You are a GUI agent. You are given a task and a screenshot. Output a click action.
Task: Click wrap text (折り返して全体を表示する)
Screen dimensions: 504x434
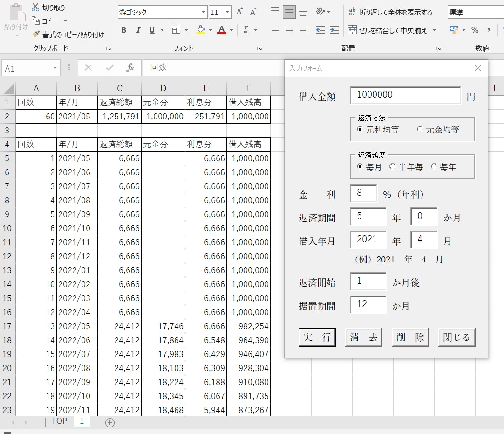pyautogui.click(x=390, y=12)
